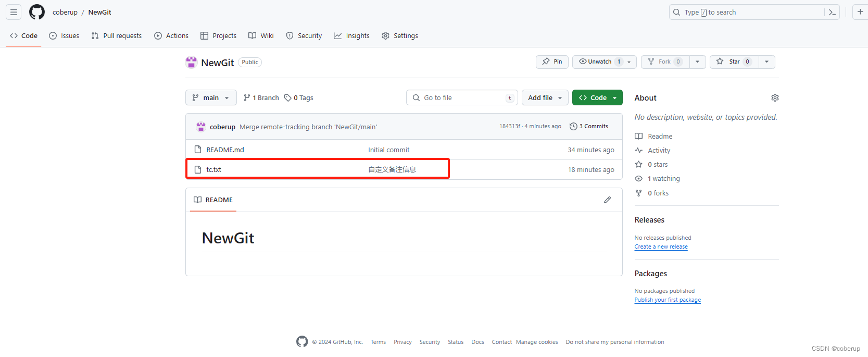
Task: Open the Add file dropdown
Action: [x=545, y=98]
